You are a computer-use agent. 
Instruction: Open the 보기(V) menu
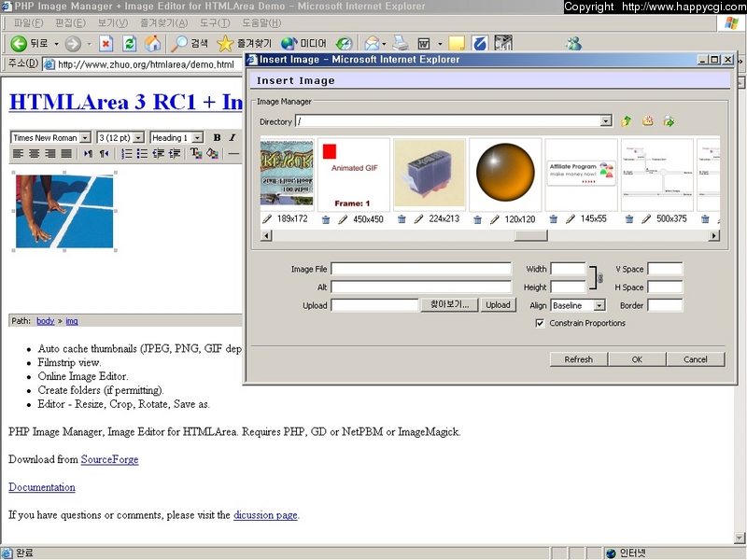pyautogui.click(x=113, y=22)
